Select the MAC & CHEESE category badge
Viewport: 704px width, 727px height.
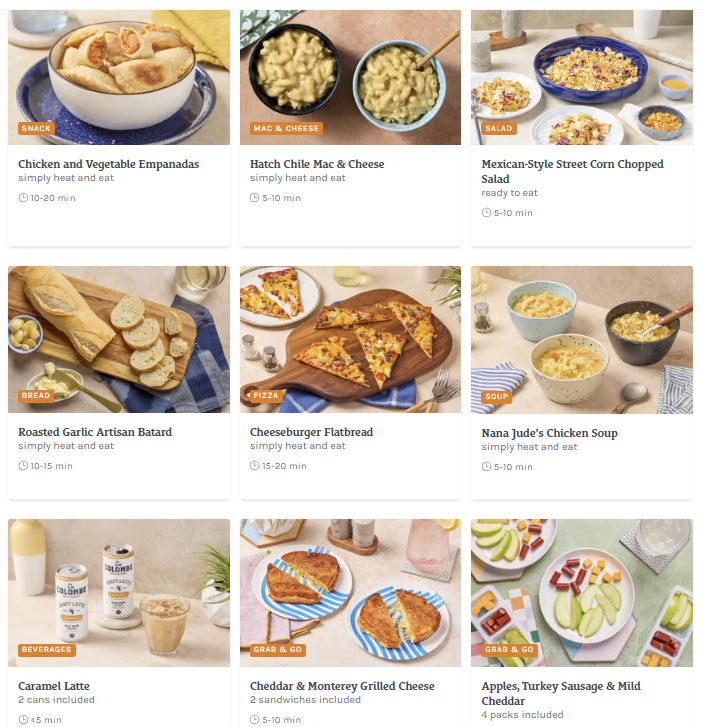click(286, 128)
